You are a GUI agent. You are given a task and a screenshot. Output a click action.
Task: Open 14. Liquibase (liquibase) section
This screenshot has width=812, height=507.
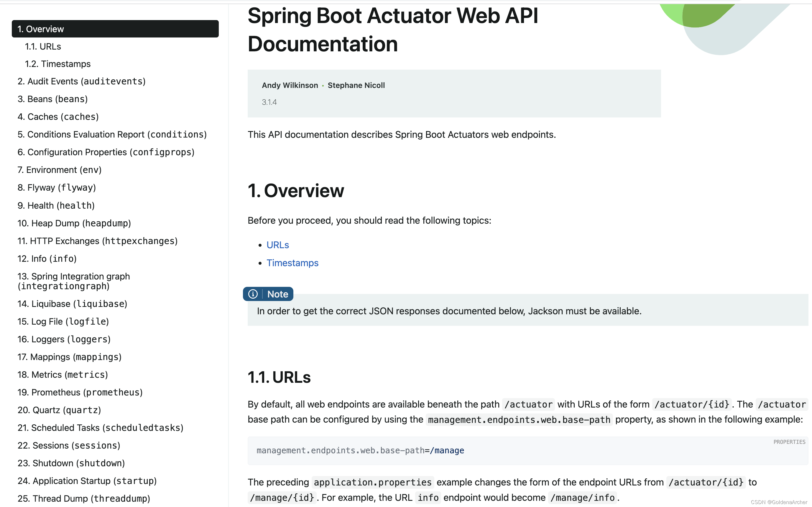72,304
